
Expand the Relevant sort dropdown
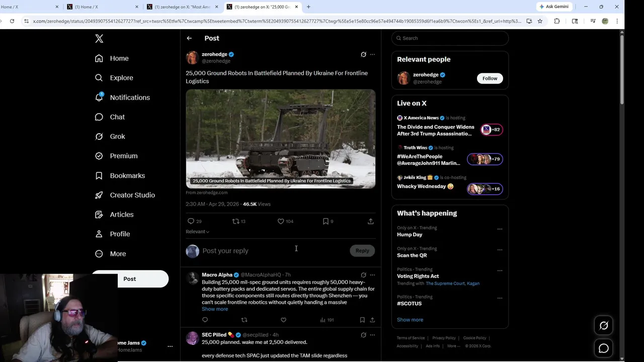point(197,232)
